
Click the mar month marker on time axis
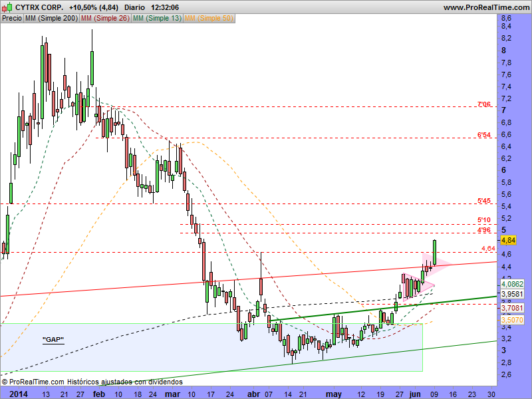pos(172,394)
